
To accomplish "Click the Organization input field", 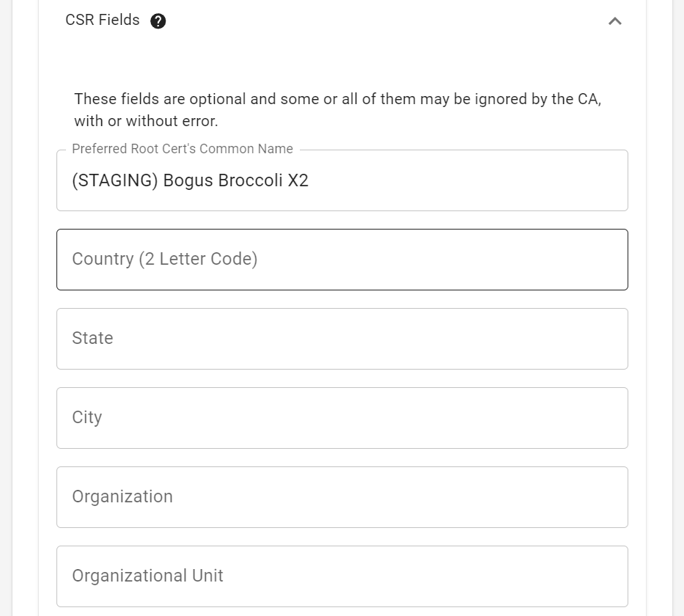I will pos(342,496).
